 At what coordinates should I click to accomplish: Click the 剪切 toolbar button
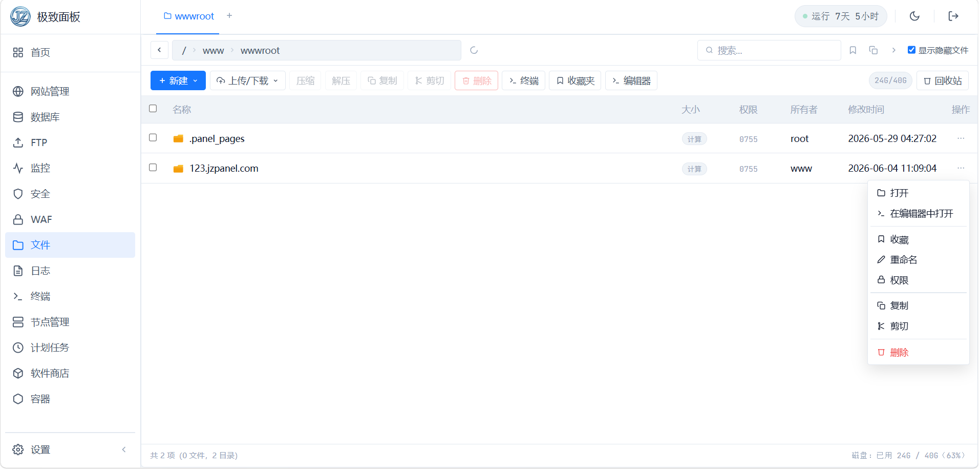[x=430, y=80]
